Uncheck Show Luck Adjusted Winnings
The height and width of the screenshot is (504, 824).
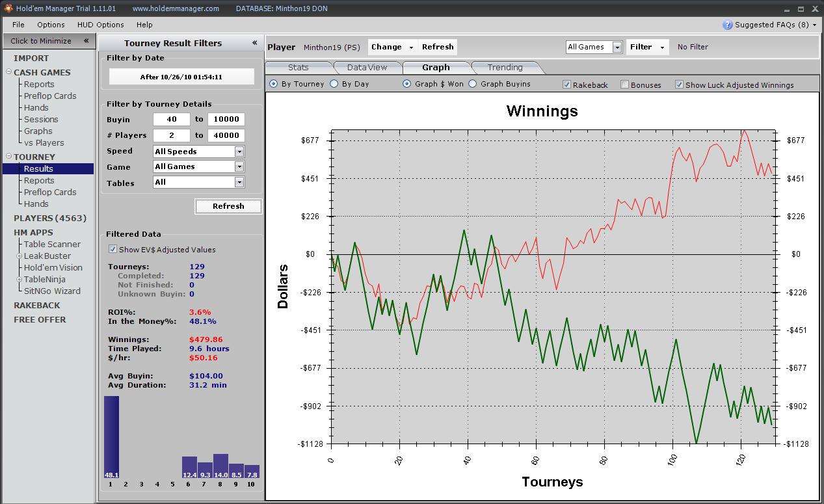click(x=679, y=85)
